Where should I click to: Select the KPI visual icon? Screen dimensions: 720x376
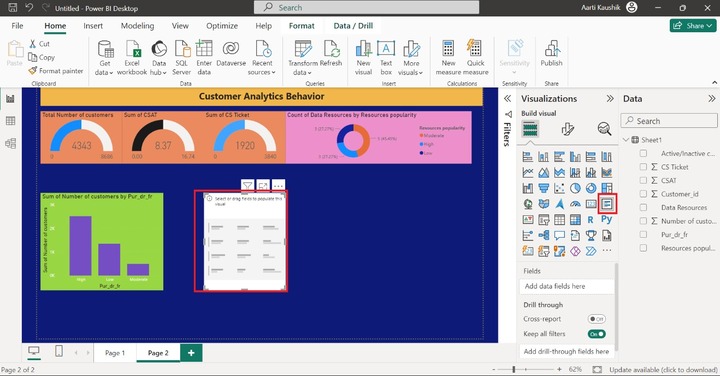[528, 220]
